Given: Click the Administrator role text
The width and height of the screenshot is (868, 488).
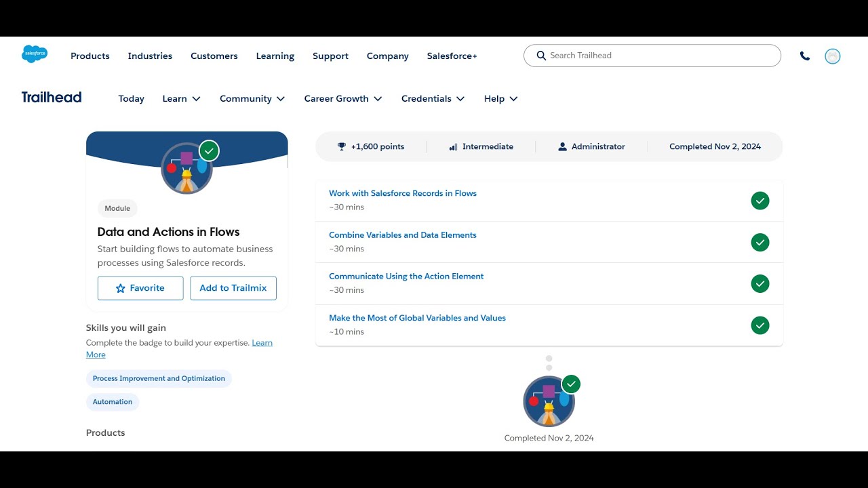Looking at the screenshot, I should [598, 146].
